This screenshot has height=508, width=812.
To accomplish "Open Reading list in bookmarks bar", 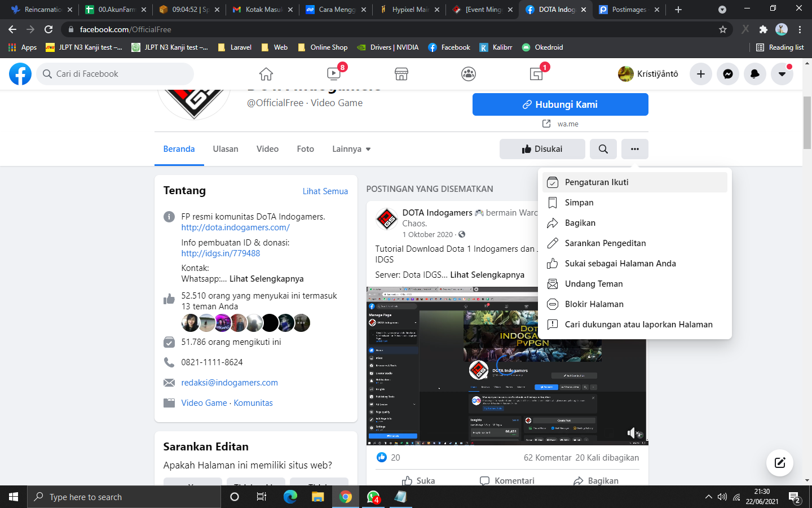I will coord(780,47).
